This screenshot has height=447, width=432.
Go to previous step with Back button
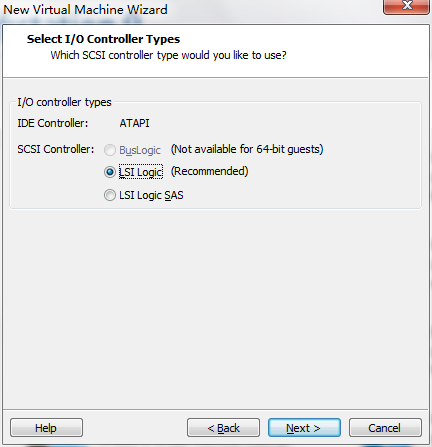click(x=223, y=428)
